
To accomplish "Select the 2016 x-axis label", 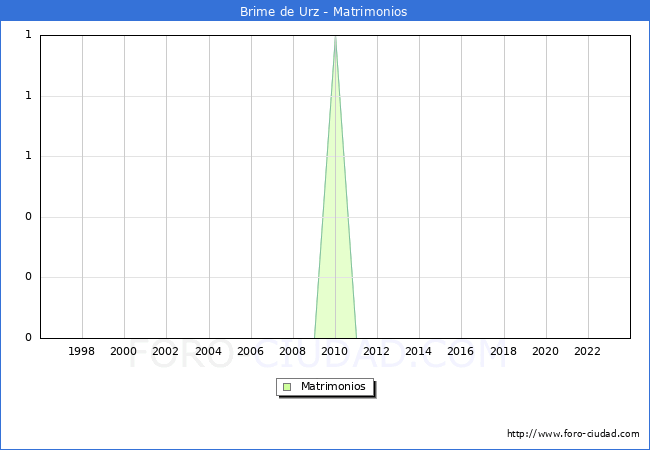I will 461,351.
